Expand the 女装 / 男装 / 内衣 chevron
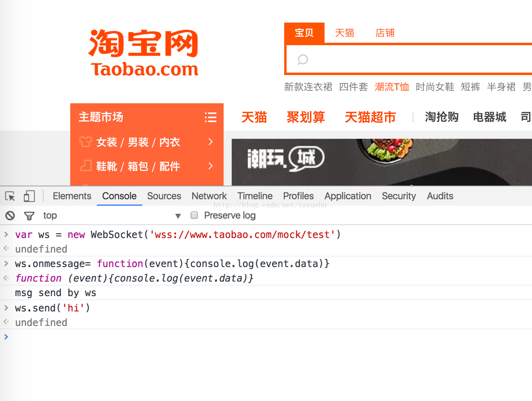Viewport: 532px width, 401px height. [x=210, y=142]
